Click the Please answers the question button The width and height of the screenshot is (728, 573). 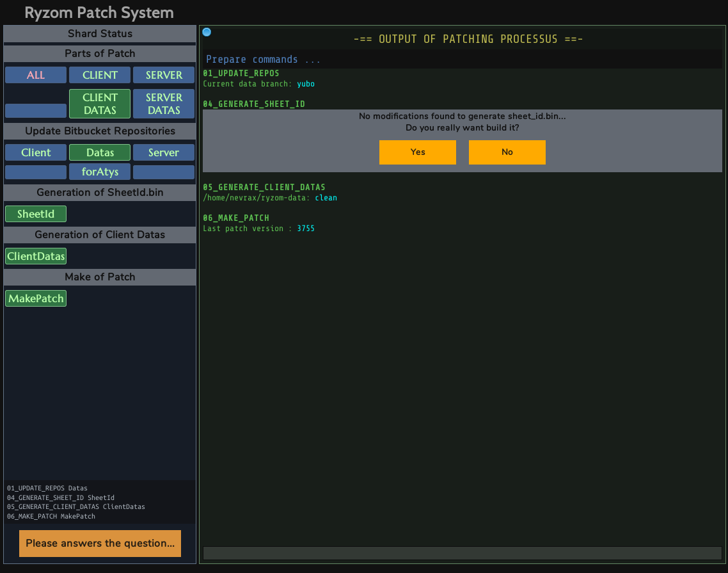[100, 544]
